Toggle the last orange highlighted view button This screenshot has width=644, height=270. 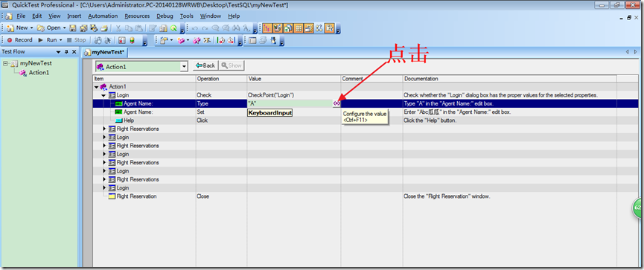point(329,28)
